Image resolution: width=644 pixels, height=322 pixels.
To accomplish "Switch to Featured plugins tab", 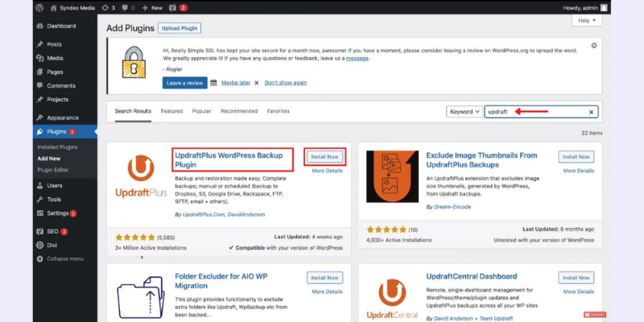I will pyautogui.click(x=171, y=111).
